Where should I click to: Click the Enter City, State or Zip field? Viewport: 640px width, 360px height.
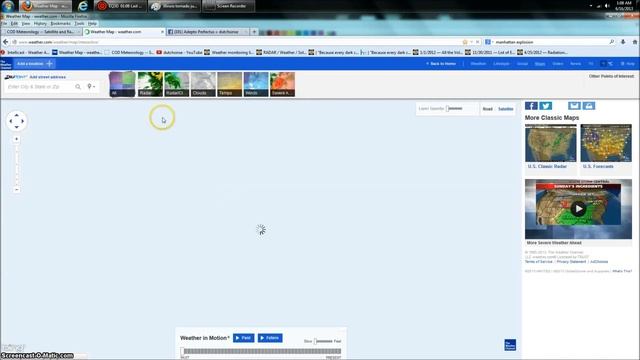pos(40,87)
